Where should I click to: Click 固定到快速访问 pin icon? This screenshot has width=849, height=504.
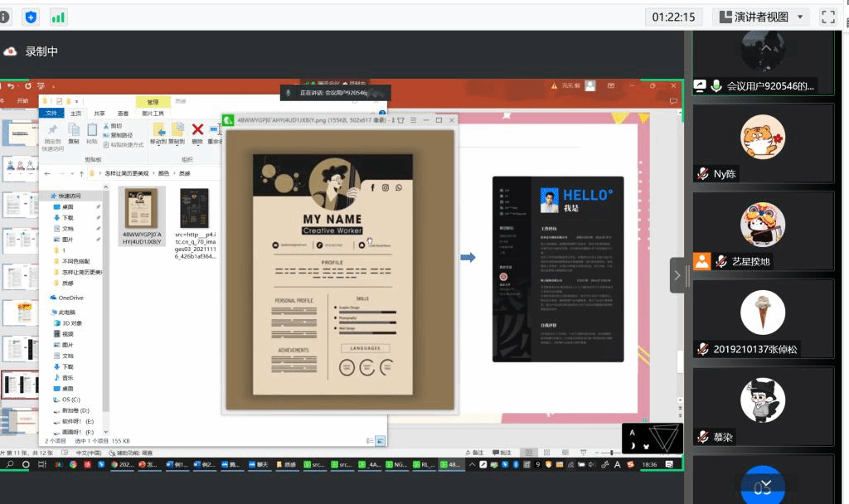click(x=52, y=133)
